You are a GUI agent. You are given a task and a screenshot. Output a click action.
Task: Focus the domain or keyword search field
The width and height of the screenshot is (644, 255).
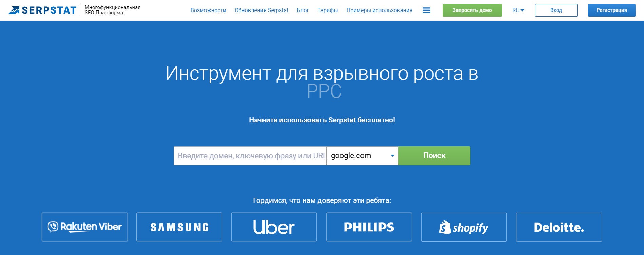pos(250,156)
